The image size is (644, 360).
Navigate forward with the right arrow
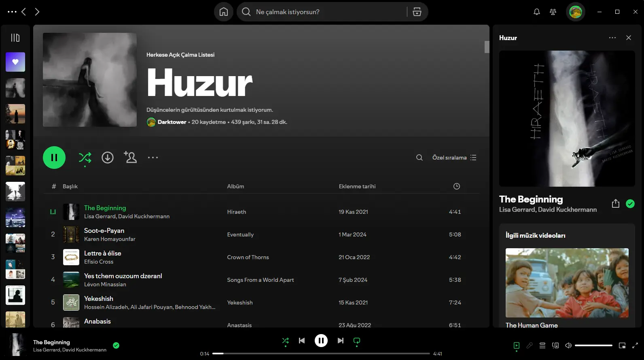pos(37,12)
